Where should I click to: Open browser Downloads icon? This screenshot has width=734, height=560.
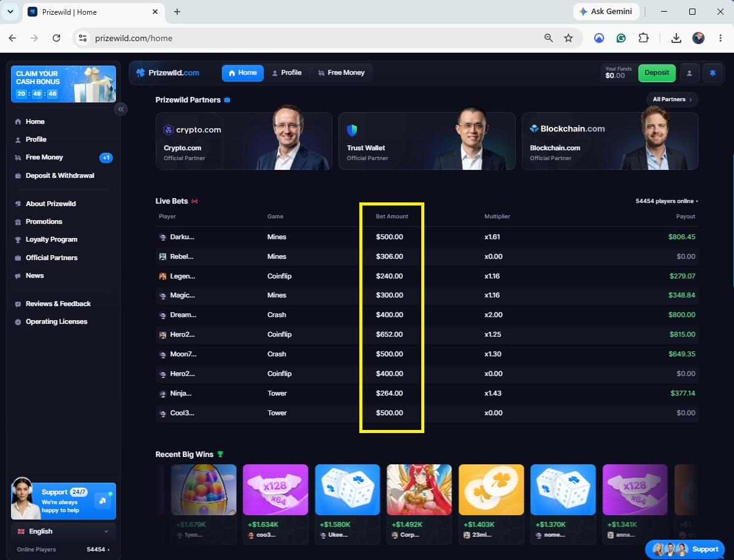[676, 39]
